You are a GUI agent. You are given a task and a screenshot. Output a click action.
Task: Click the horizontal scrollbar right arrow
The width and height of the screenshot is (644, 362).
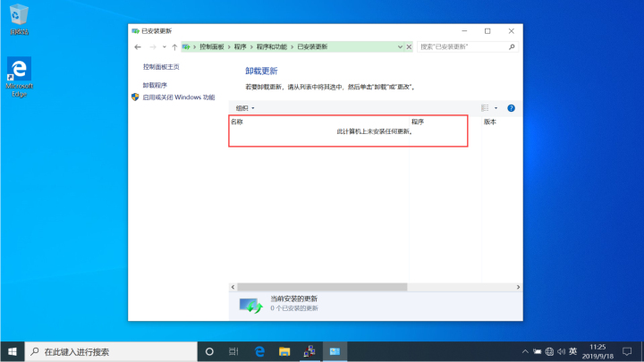pyautogui.click(x=518, y=287)
